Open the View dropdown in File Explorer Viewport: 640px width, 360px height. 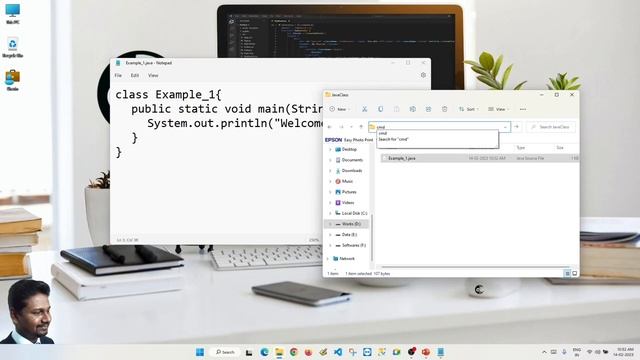tap(499, 109)
